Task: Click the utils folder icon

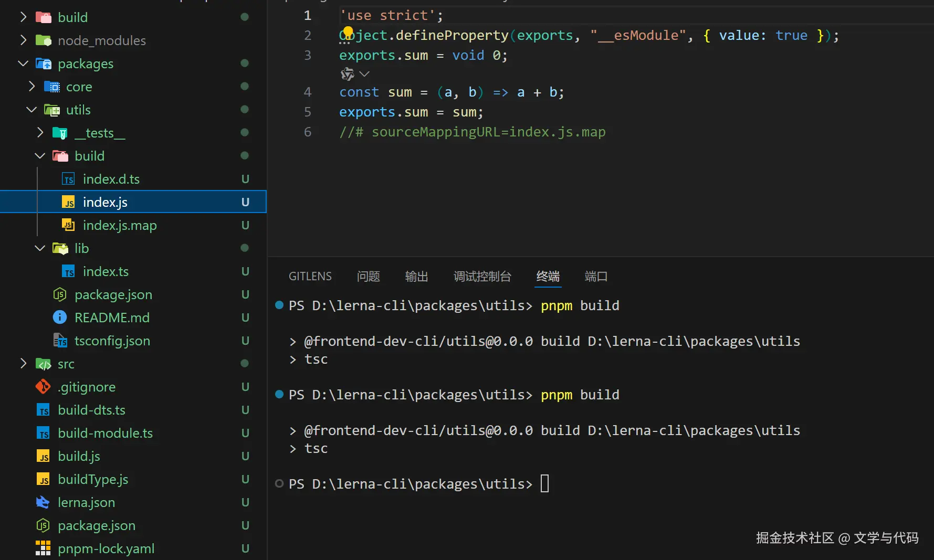Action: coord(52,110)
